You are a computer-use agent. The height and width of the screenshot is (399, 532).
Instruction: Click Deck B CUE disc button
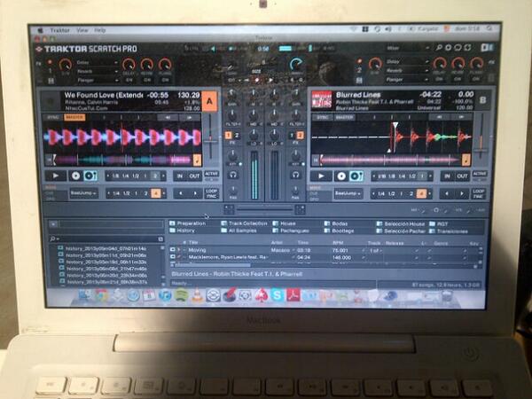pyautogui.click(x=341, y=176)
